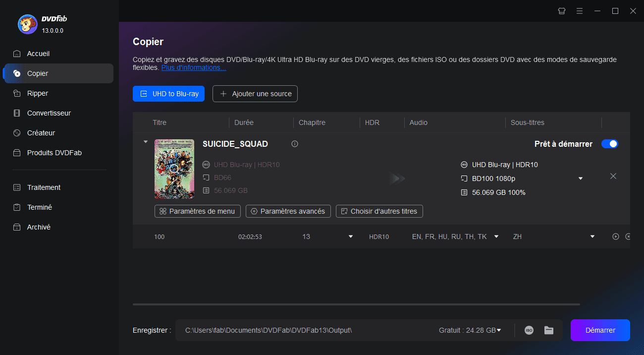
Task: Click Ajouter une source button
Action: (x=255, y=94)
